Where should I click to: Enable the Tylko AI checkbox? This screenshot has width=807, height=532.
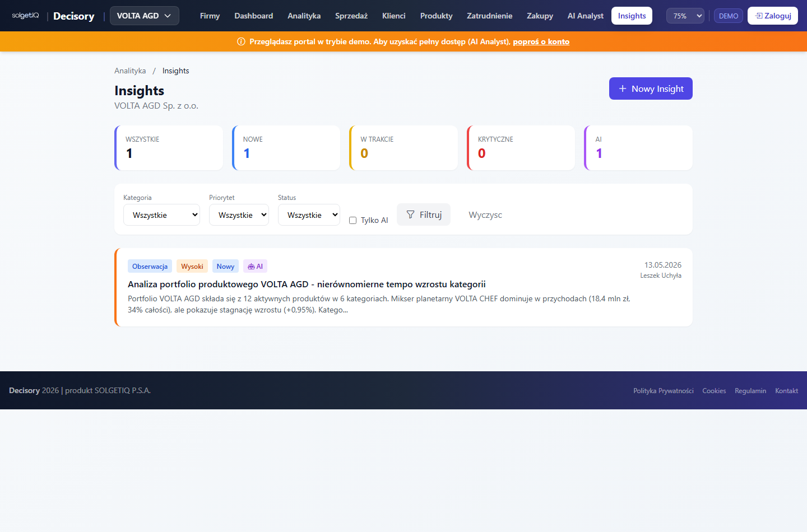tap(353, 221)
